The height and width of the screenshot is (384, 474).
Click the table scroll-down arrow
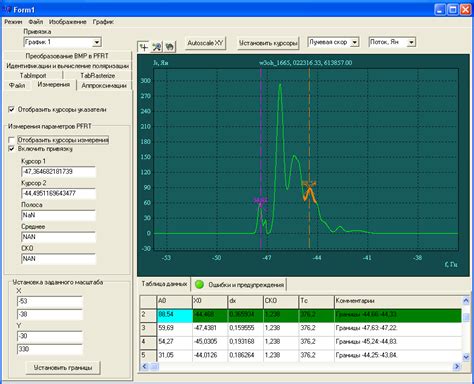(x=466, y=357)
